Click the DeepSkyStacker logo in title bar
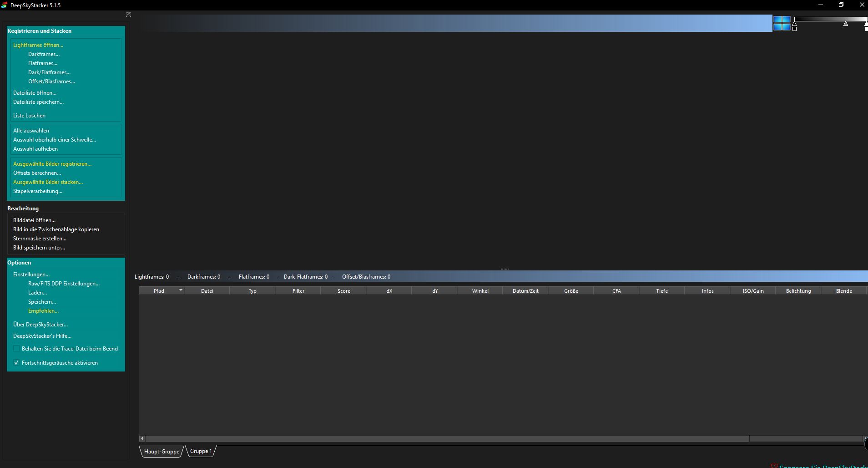Screen dimensions: 868x468 [5, 5]
